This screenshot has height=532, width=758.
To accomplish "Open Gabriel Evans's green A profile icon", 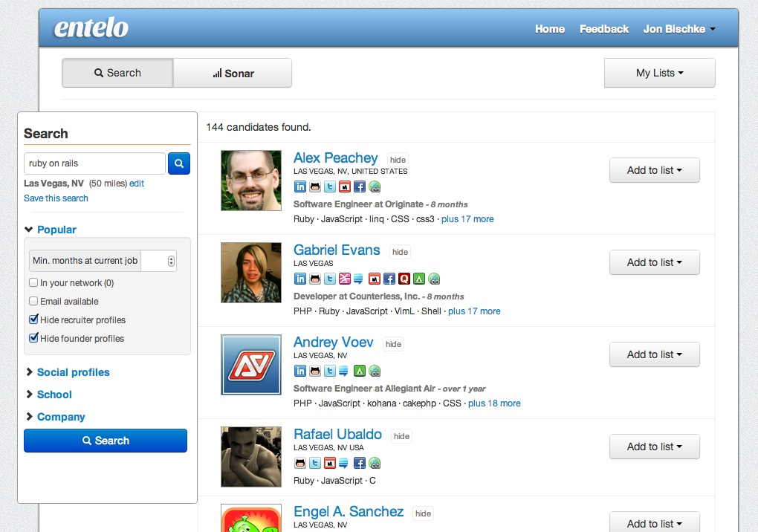I will (x=419, y=279).
